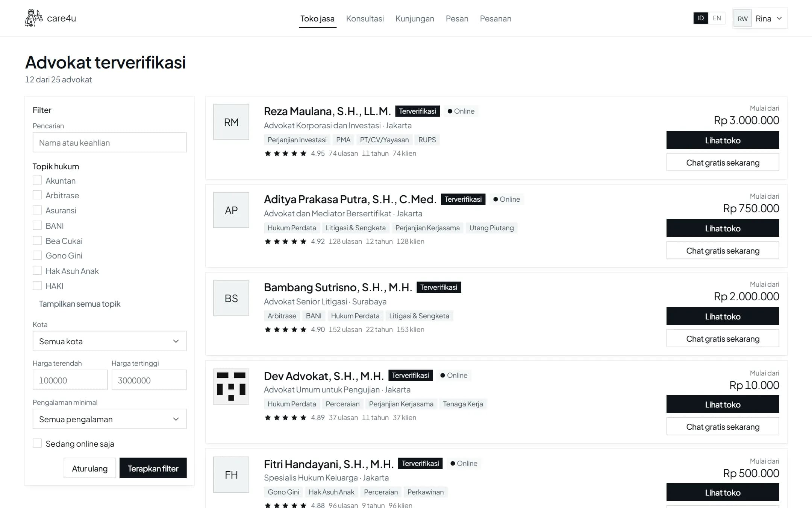The height and width of the screenshot is (508, 812).
Task: Tick the Akuntan topic checkbox
Action: (x=37, y=180)
